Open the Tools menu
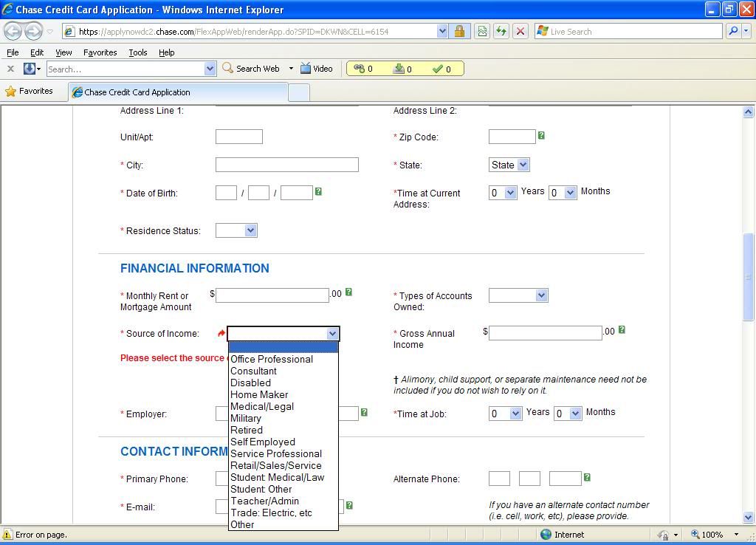 [x=137, y=52]
